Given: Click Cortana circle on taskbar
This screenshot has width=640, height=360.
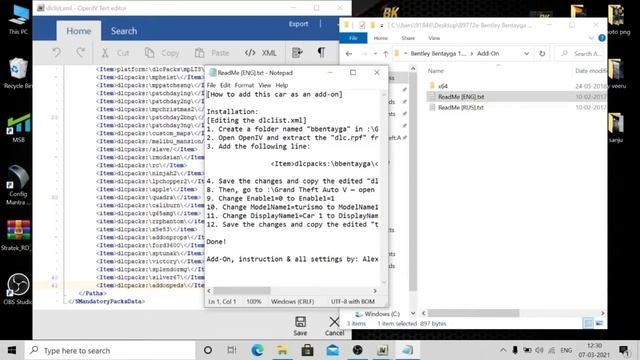Looking at the screenshot, I should click(x=208, y=350).
